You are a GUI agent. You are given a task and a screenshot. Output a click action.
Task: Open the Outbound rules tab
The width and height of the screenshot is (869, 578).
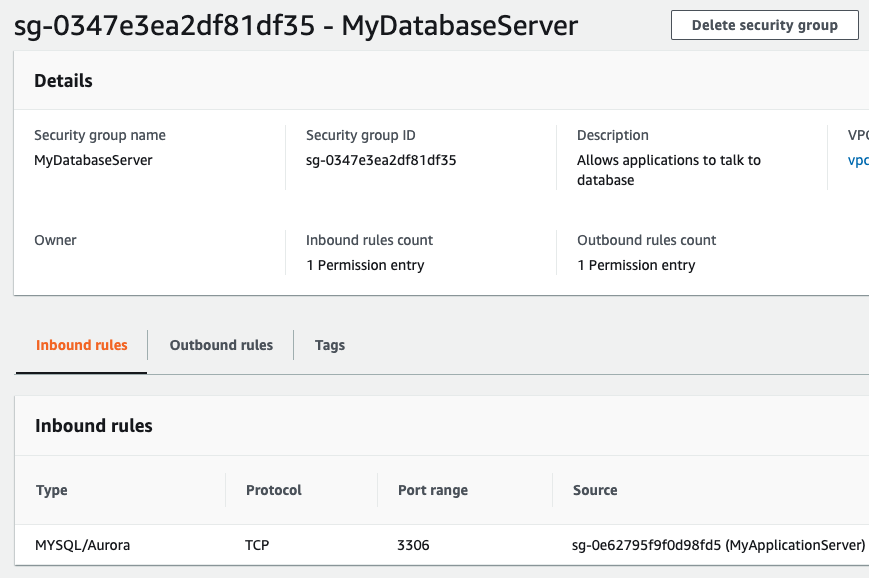click(x=221, y=345)
